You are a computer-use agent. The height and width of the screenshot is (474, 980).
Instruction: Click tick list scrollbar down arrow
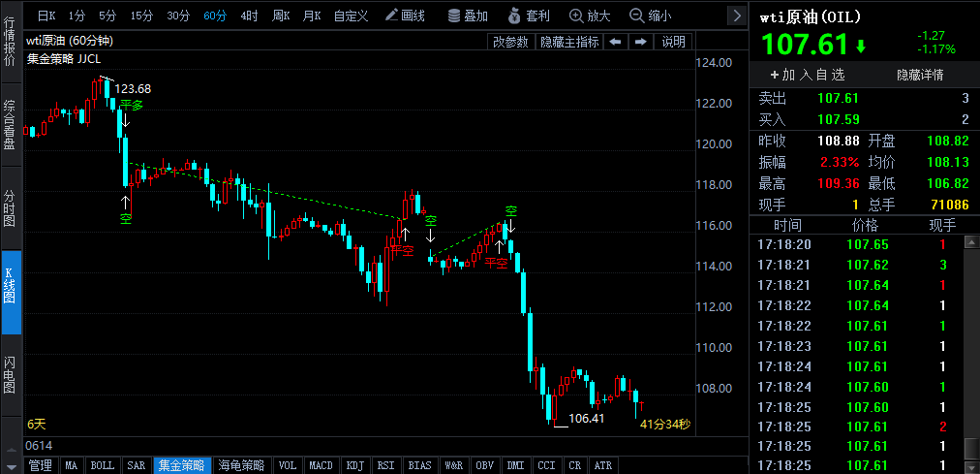(x=971, y=466)
